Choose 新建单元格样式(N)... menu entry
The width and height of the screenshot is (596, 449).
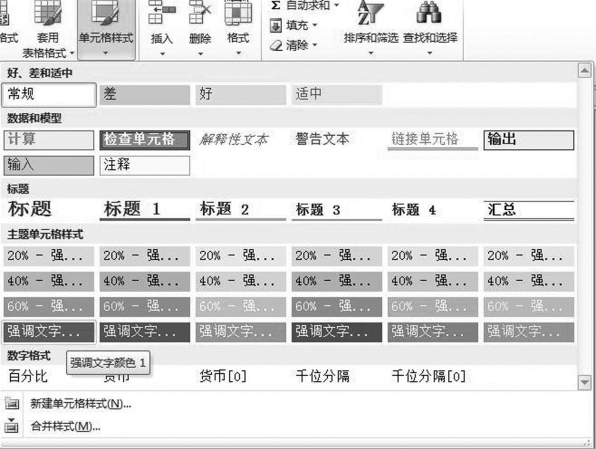81,404
